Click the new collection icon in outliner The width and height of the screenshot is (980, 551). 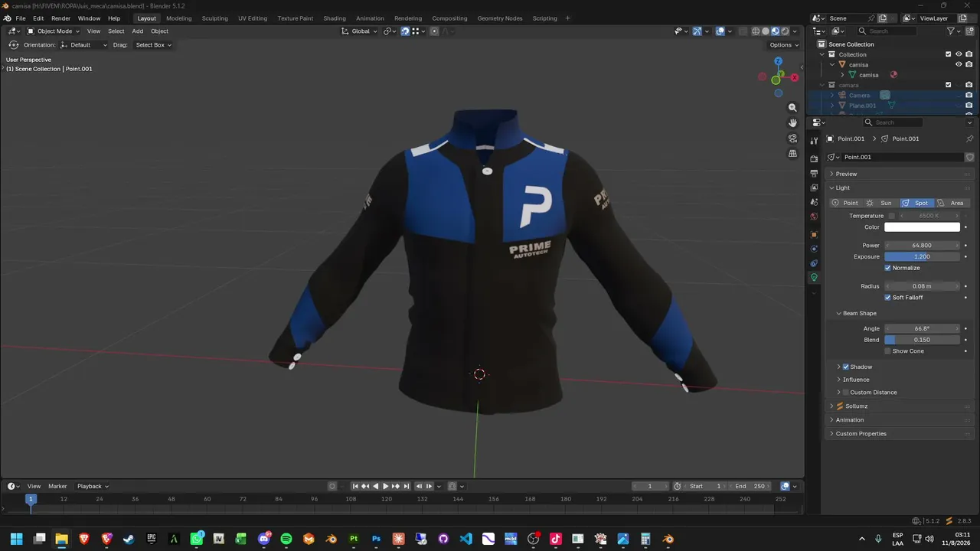tap(969, 31)
